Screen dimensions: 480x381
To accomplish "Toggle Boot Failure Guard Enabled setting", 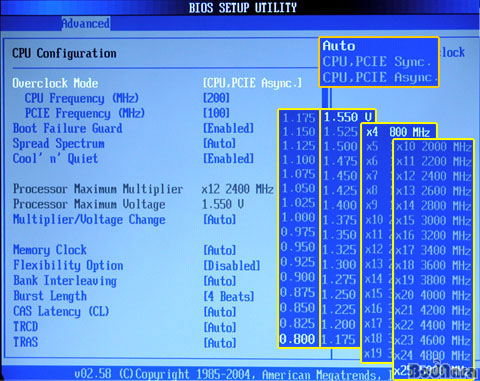I will [x=229, y=128].
